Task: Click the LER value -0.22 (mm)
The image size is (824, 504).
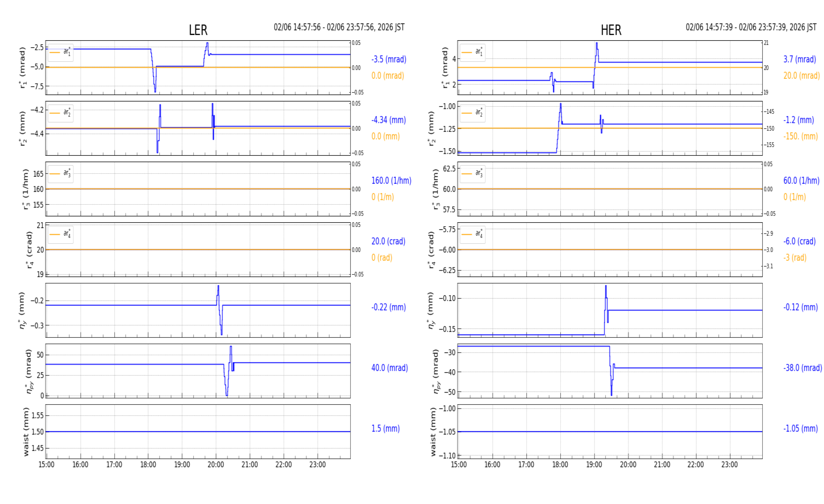Action: coord(389,307)
